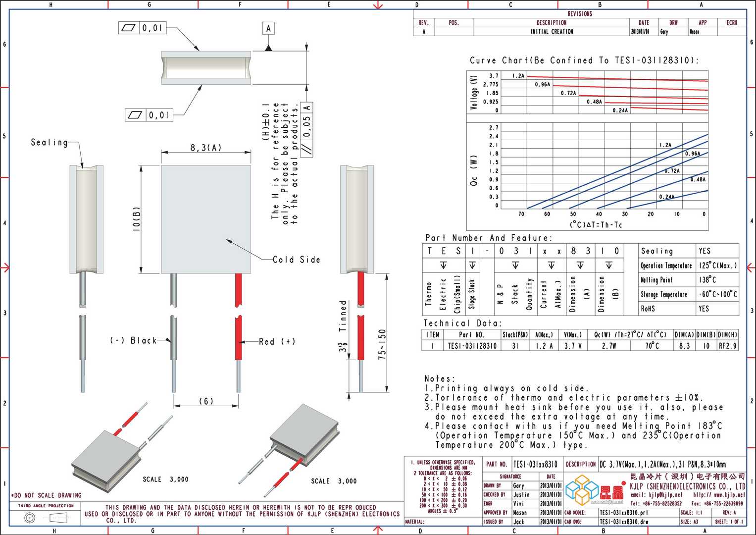Click the 0,05 A parallelism tolerance frame
756x535 pixels.
[x=307, y=129]
